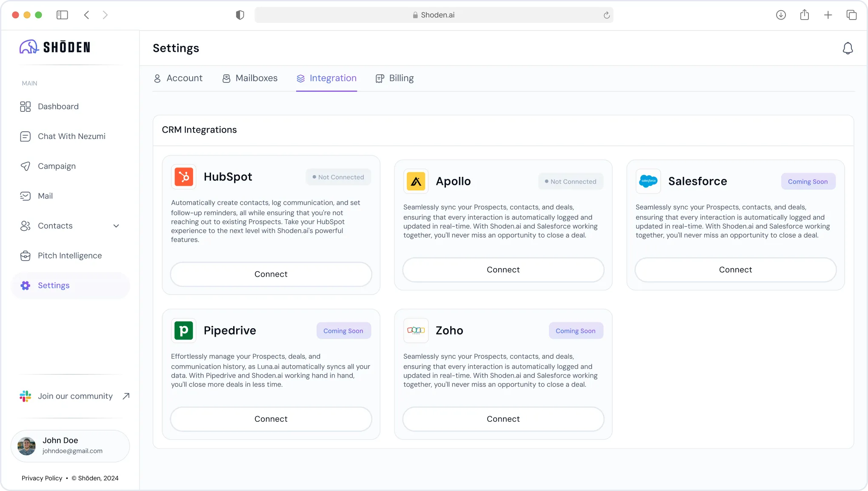Click the Pipedrive Coming Soon badge
The height and width of the screenshot is (491, 868).
pyautogui.click(x=343, y=331)
